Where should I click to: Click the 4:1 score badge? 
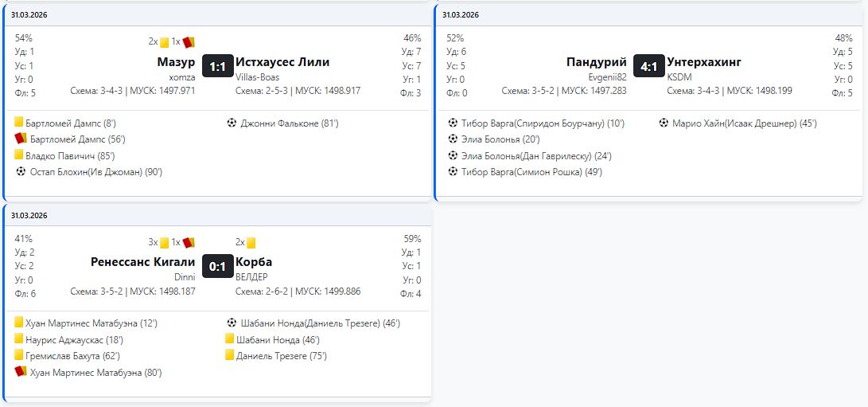point(648,67)
